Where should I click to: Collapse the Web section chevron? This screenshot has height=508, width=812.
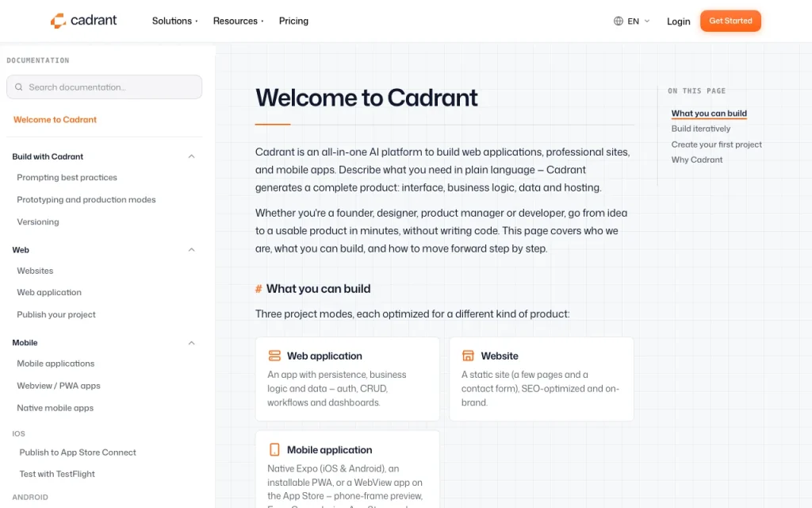tap(192, 250)
